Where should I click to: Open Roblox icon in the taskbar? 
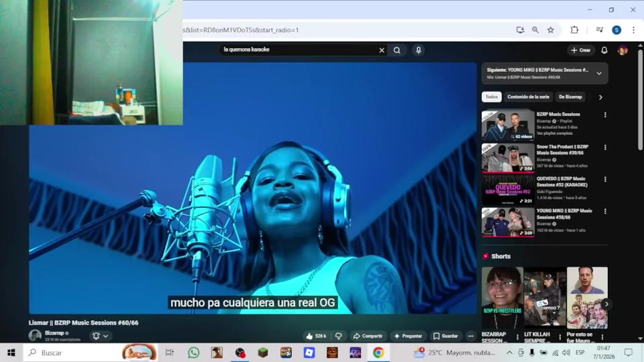point(309,353)
